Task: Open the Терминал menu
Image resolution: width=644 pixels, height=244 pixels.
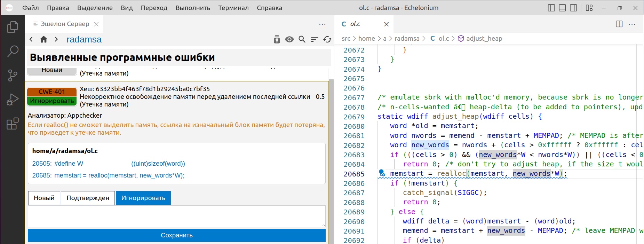Action: (233, 8)
